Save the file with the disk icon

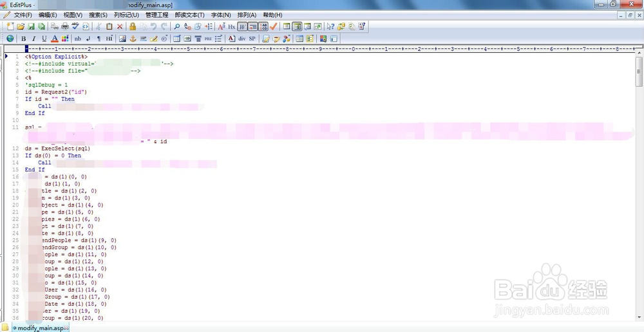31,26
